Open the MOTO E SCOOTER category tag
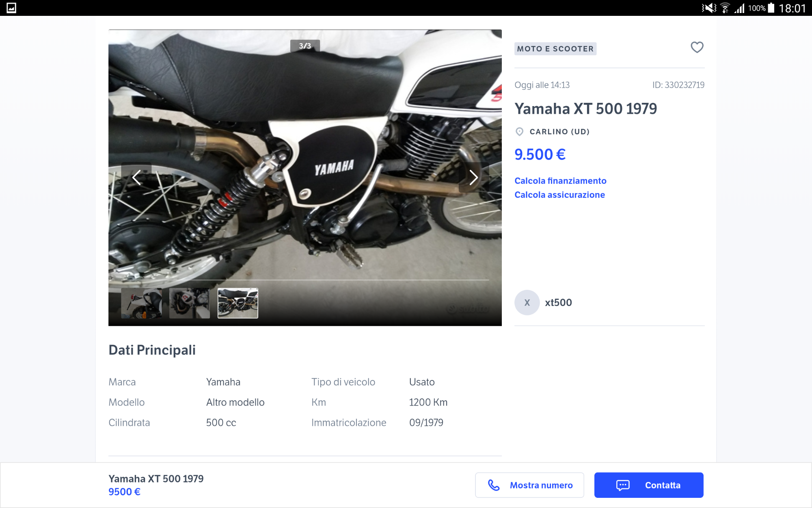Image resolution: width=812 pixels, height=508 pixels. 555,49
